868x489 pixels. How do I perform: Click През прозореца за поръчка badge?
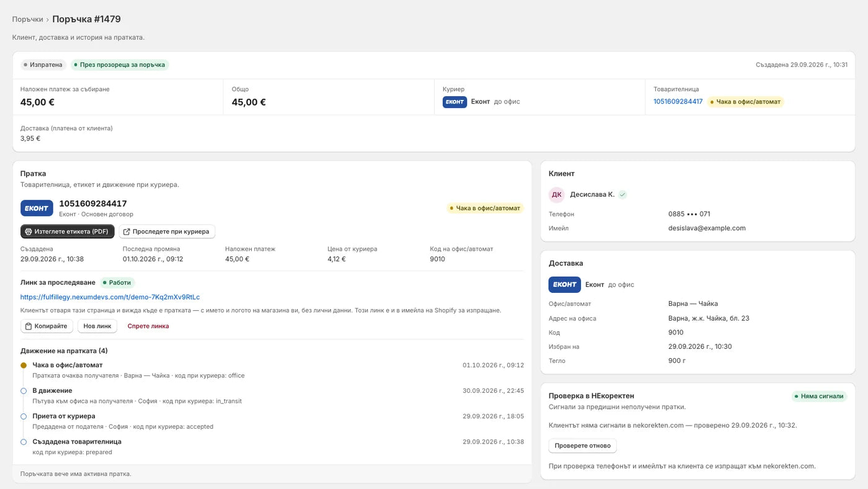[119, 65]
